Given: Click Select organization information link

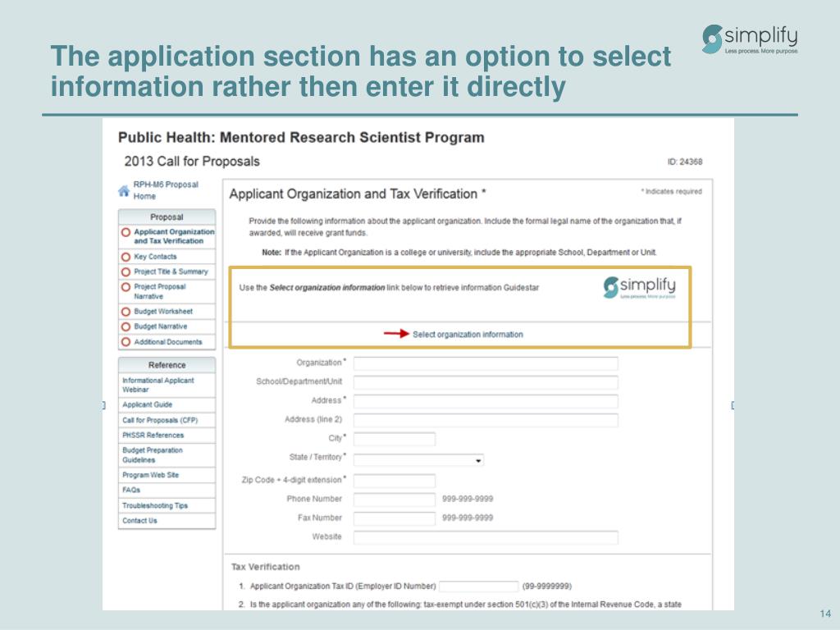Looking at the screenshot, I should click(468, 335).
